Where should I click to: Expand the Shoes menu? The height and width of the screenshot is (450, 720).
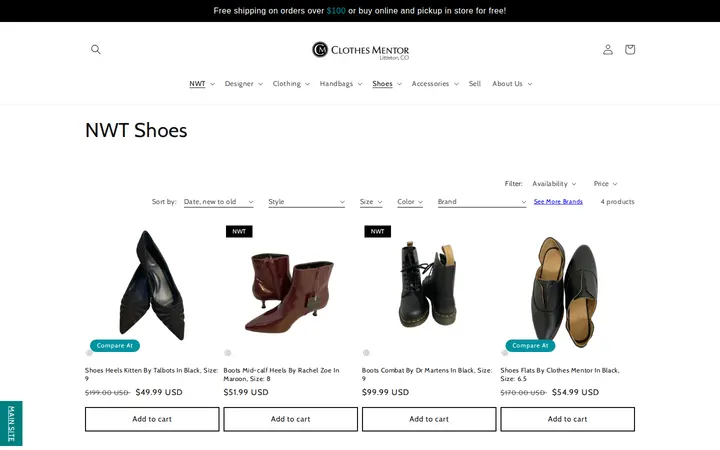click(387, 84)
